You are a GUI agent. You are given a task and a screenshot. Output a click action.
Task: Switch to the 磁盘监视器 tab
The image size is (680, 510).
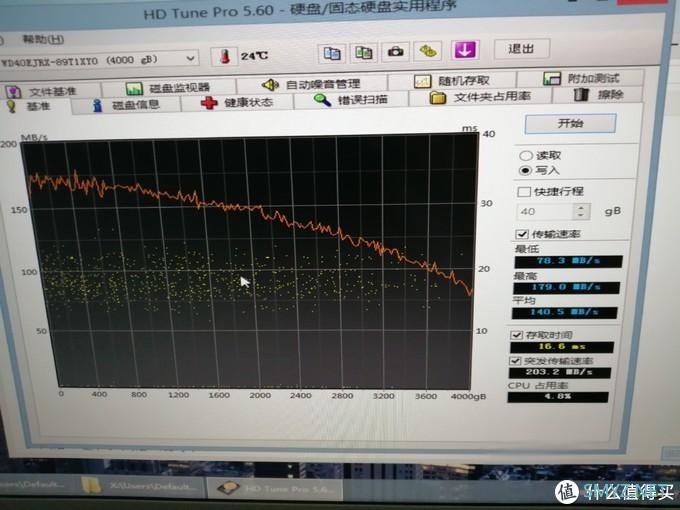[x=168, y=88]
